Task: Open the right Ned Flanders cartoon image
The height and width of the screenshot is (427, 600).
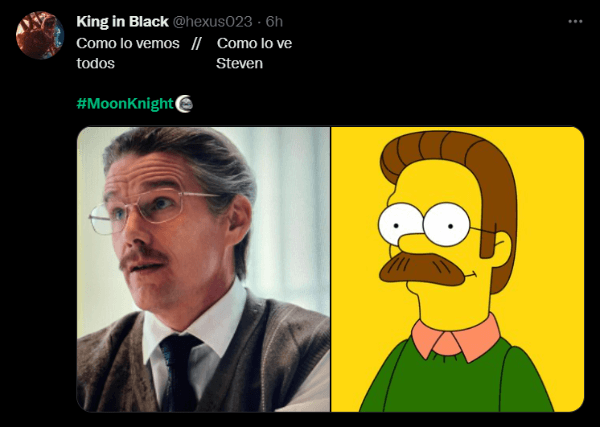Action: point(458,269)
